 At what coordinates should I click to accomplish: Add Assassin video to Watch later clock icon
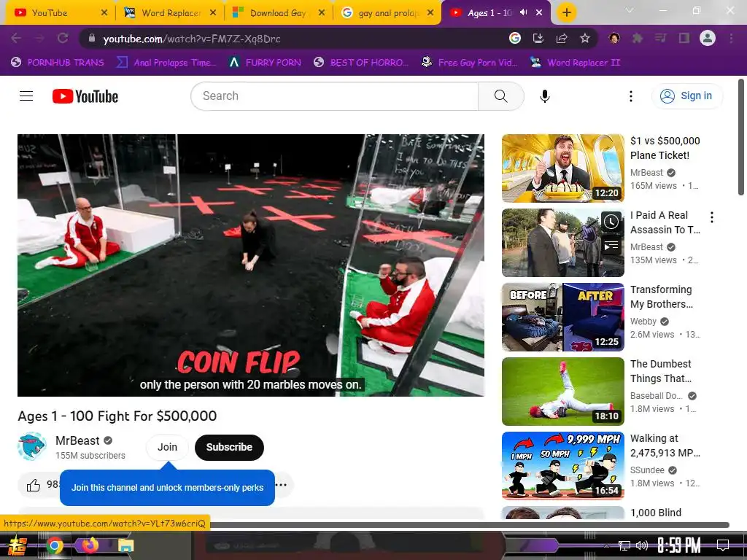[x=611, y=222]
